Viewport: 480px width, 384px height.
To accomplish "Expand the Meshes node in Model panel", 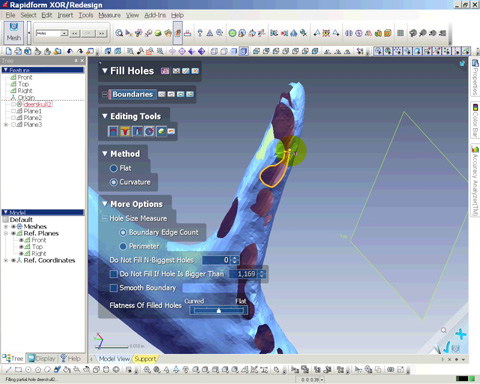I will click(6, 227).
